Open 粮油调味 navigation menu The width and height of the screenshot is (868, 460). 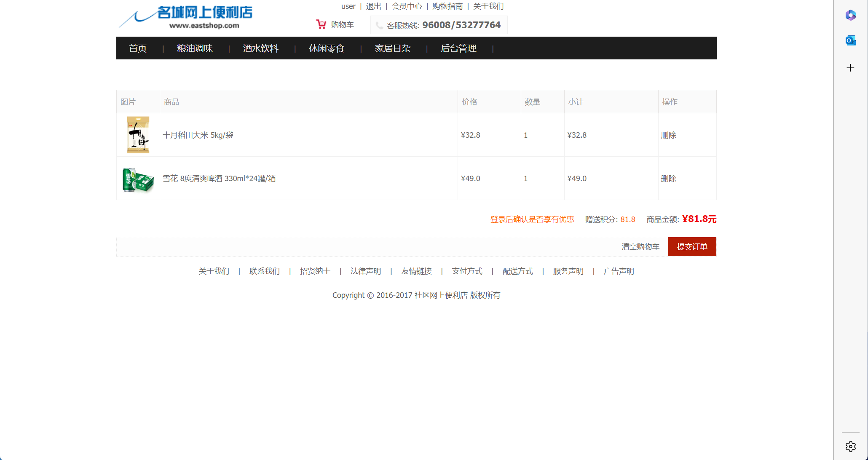coord(195,48)
